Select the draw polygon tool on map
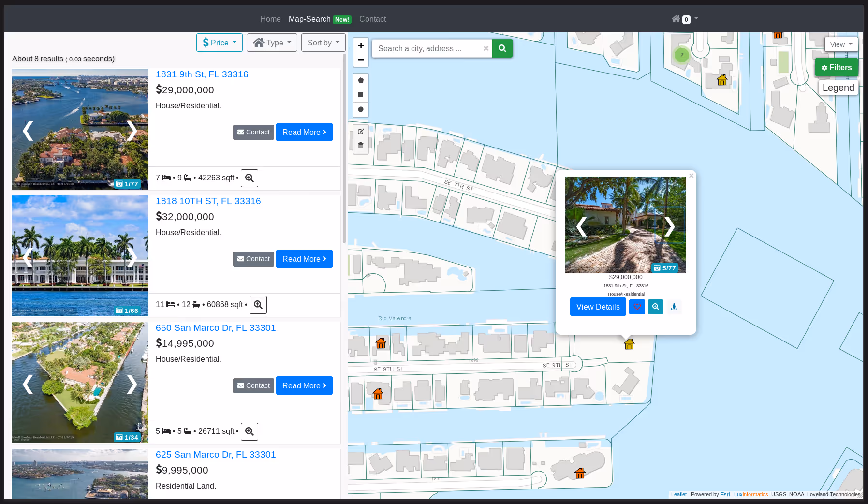Viewport: 868px width, 504px height. 361,80
